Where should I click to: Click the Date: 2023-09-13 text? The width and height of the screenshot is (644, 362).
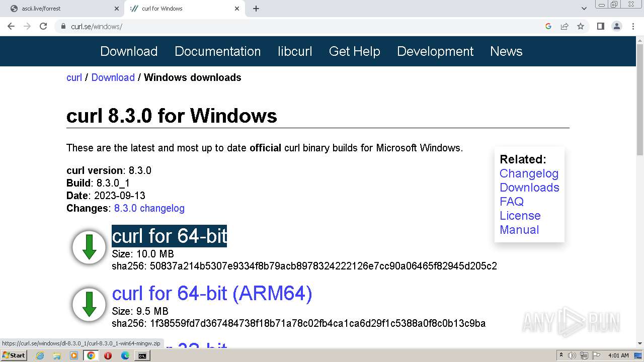[106, 196]
